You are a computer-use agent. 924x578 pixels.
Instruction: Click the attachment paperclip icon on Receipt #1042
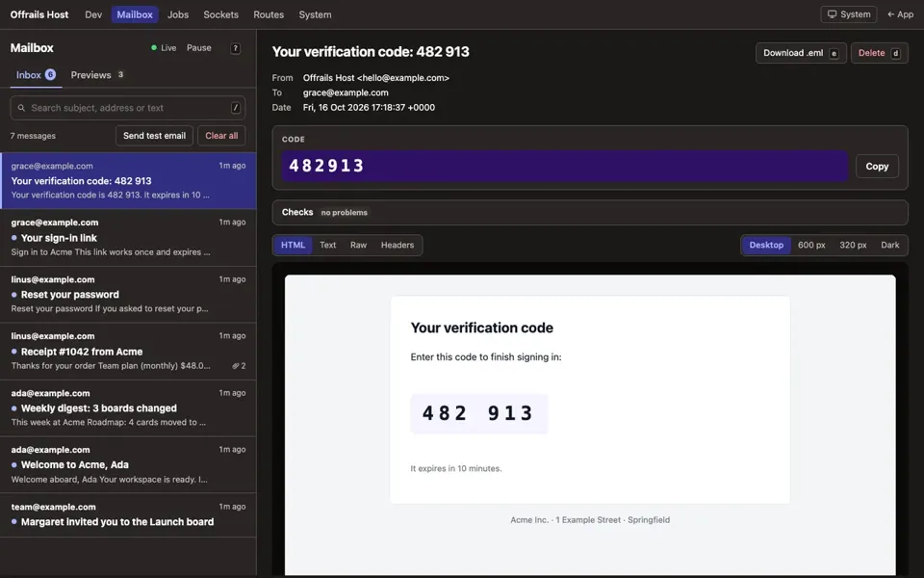click(235, 366)
